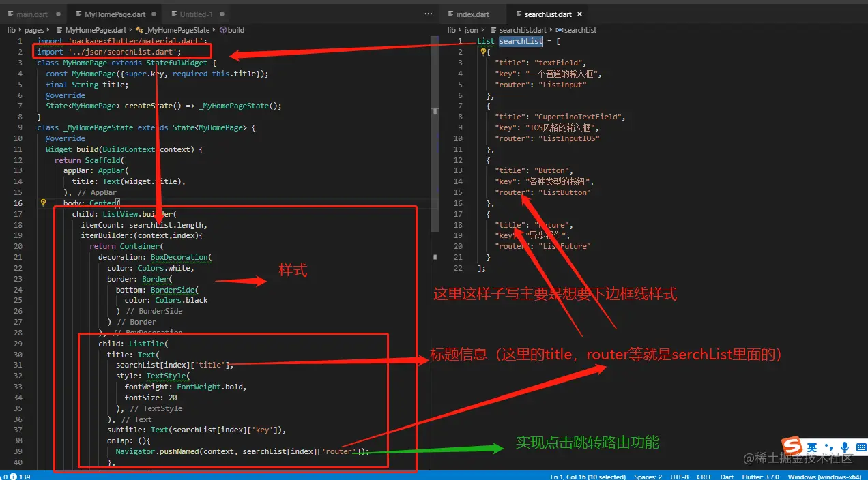This screenshot has width=868, height=480.
Task: Click Flutter: 3.7.0 SDK version
Action: pyautogui.click(x=760, y=476)
